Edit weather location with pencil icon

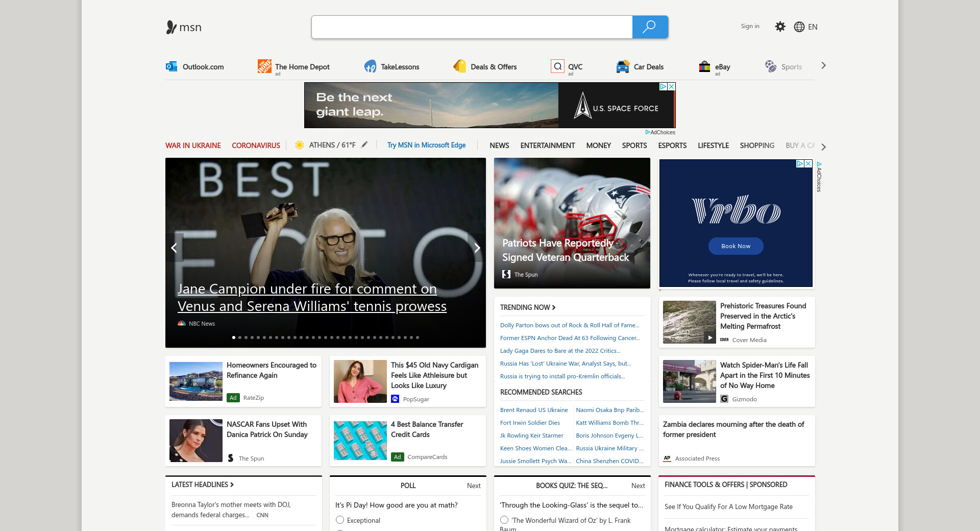pos(364,145)
